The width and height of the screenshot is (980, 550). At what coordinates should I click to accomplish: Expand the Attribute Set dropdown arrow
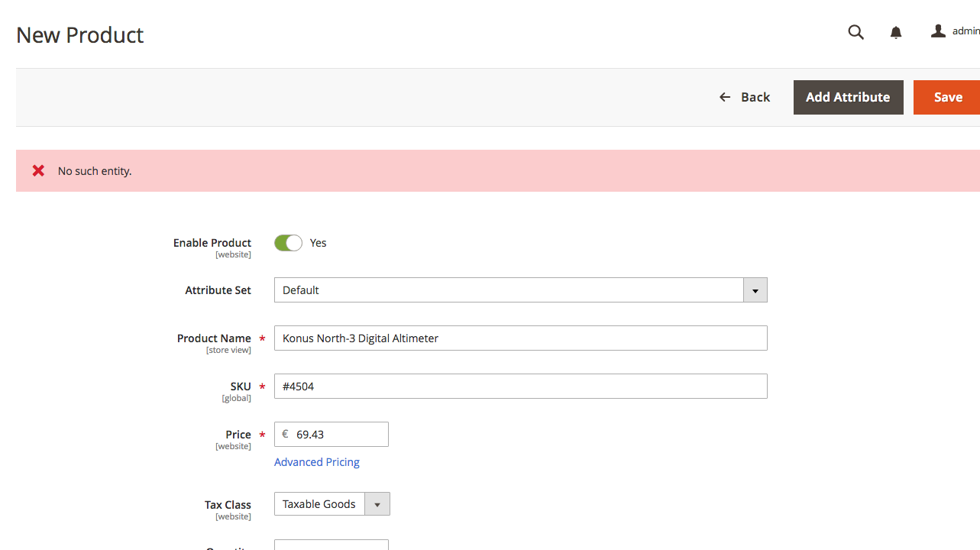[755, 290]
